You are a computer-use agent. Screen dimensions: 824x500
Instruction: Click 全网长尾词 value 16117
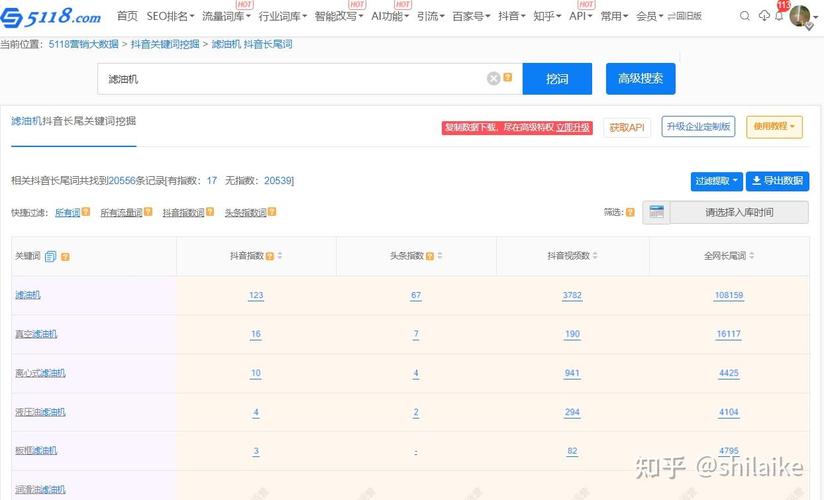pyautogui.click(x=729, y=334)
